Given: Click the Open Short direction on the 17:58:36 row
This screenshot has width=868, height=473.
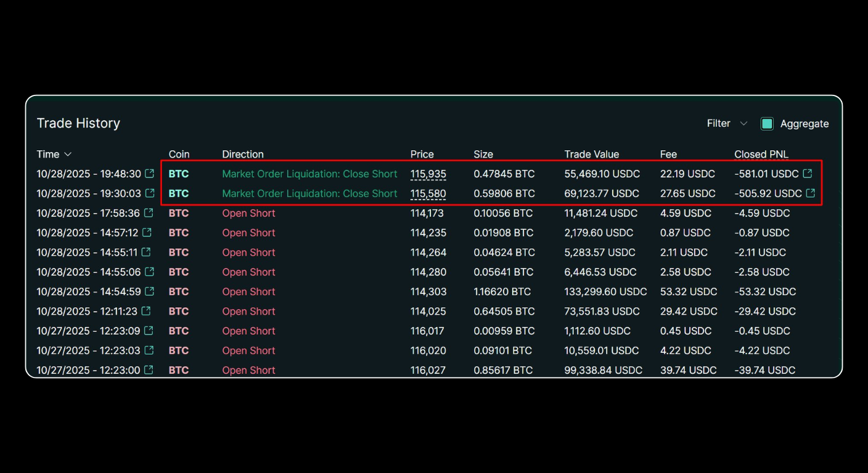Looking at the screenshot, I should tap(248, 213).
